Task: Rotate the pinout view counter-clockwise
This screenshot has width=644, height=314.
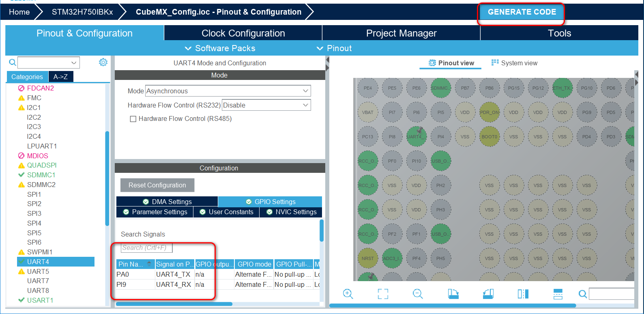Action: click(x=488, y=294)
